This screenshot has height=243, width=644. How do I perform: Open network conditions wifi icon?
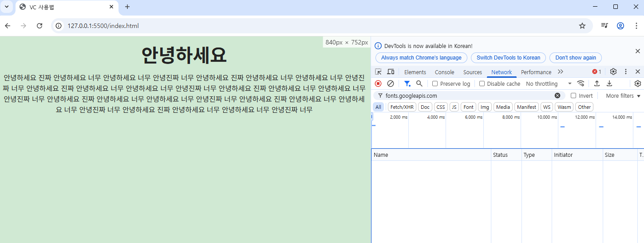[581, 84]
